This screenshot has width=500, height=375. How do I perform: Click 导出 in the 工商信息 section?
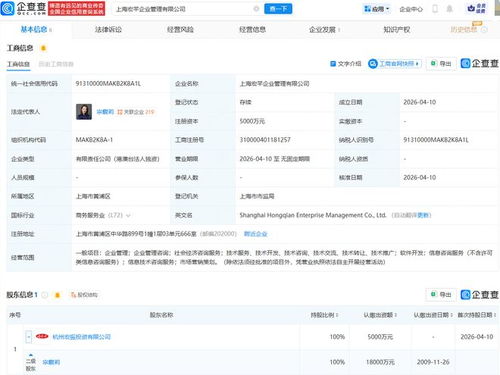point(441,63)
